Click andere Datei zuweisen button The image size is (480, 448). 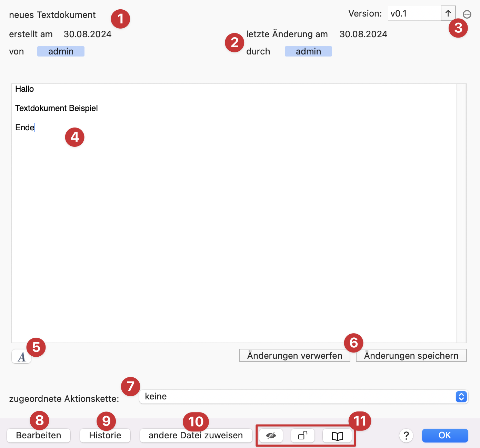[x=196, y=436]
